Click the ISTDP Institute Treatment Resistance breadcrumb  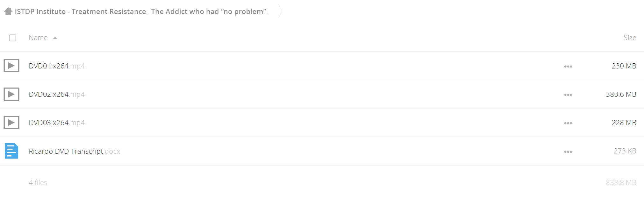point(142,11)
